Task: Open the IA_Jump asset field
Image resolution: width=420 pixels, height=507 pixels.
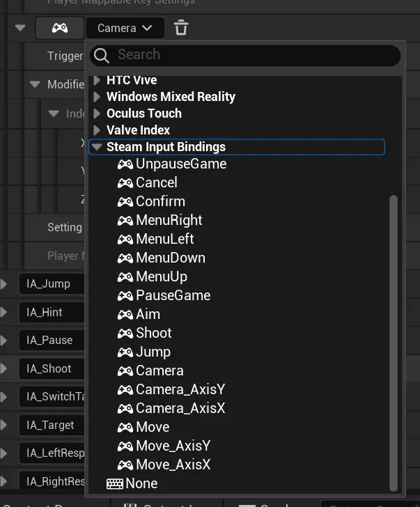Action: click(x=52, y=284)
